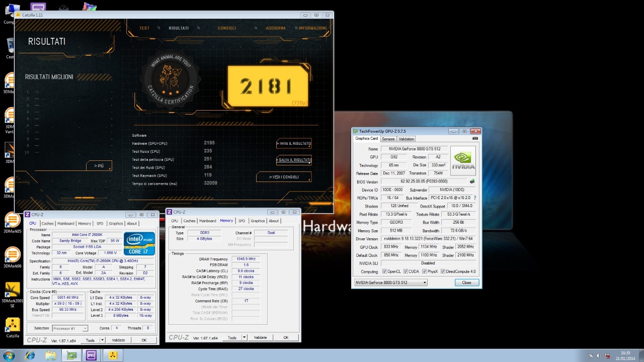This screenshot has width=644, height=362.
Task: Click the BIOS save chip icon in GPU-Z
Action: pos(472,182)
